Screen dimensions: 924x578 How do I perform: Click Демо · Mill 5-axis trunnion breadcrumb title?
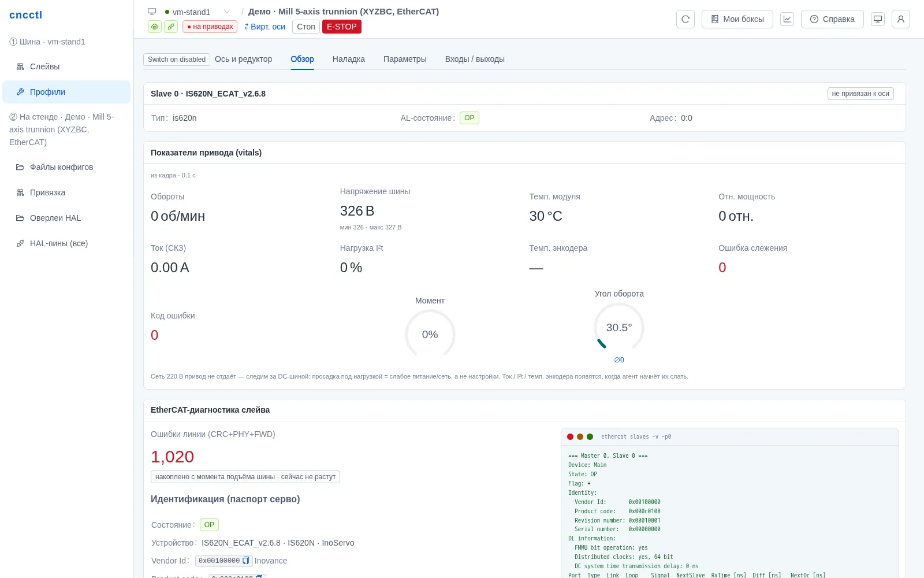(344, 12)
